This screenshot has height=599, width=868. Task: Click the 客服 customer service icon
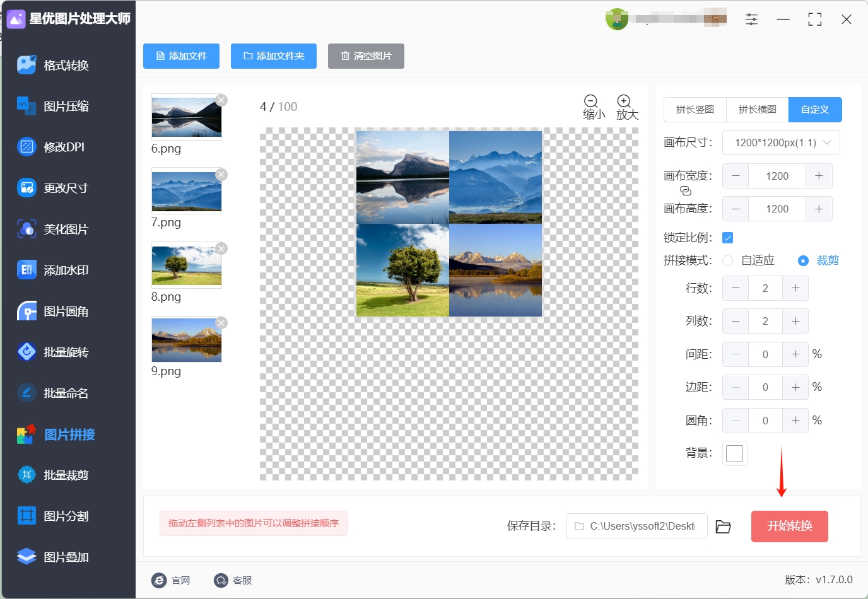(221, 580)
